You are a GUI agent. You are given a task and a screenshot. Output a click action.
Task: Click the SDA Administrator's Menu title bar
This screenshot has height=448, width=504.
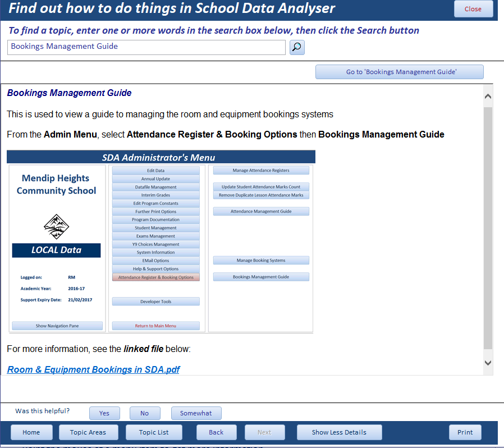click(x=161, y=157)
